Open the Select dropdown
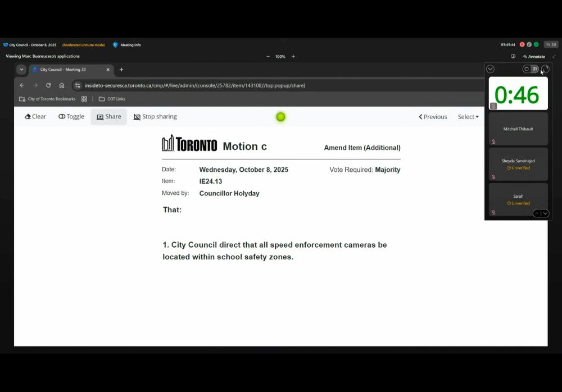This screenshot has height=392, width=562. 468,117
